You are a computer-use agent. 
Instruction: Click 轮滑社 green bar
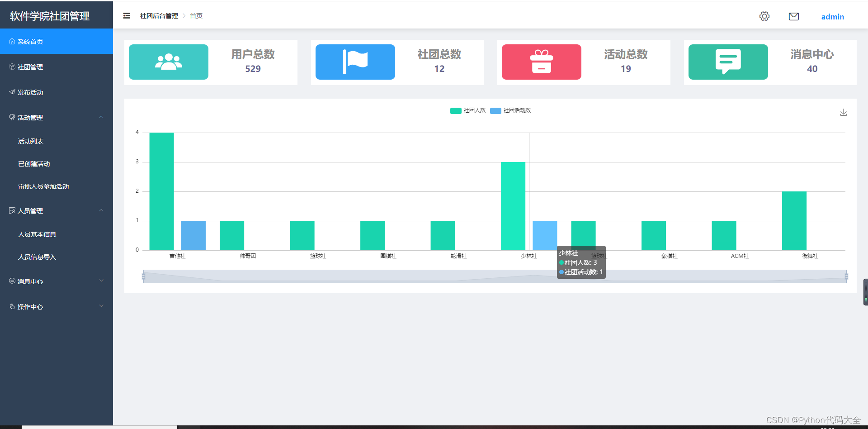pyautogui.click(x=443, y=235)
